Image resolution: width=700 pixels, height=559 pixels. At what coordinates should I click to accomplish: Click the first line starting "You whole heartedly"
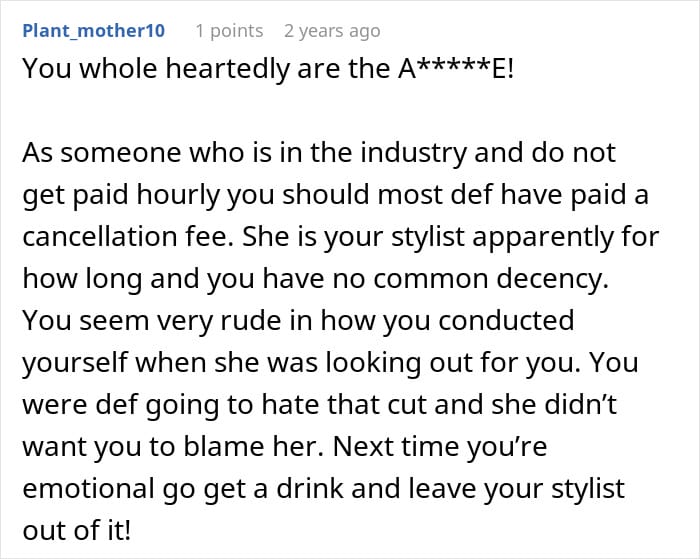(268, 69)
